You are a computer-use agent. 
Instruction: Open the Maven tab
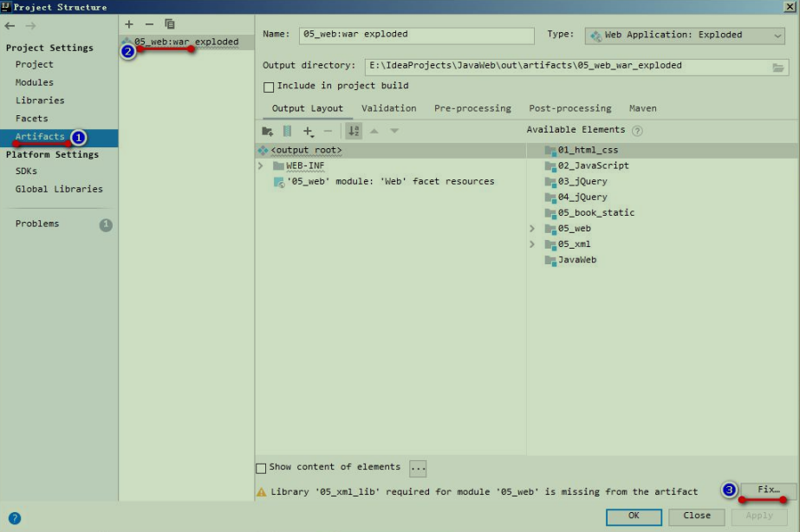[x=643, y=108]
